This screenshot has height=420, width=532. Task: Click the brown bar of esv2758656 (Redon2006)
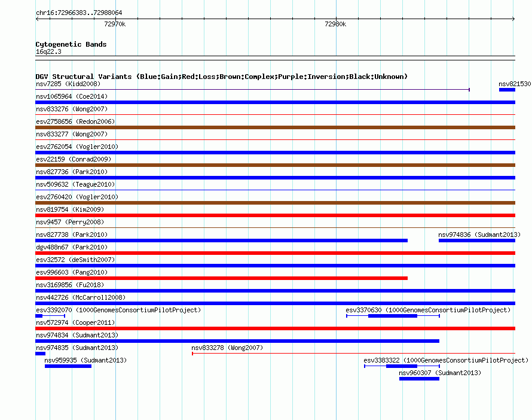pos(275,127)
